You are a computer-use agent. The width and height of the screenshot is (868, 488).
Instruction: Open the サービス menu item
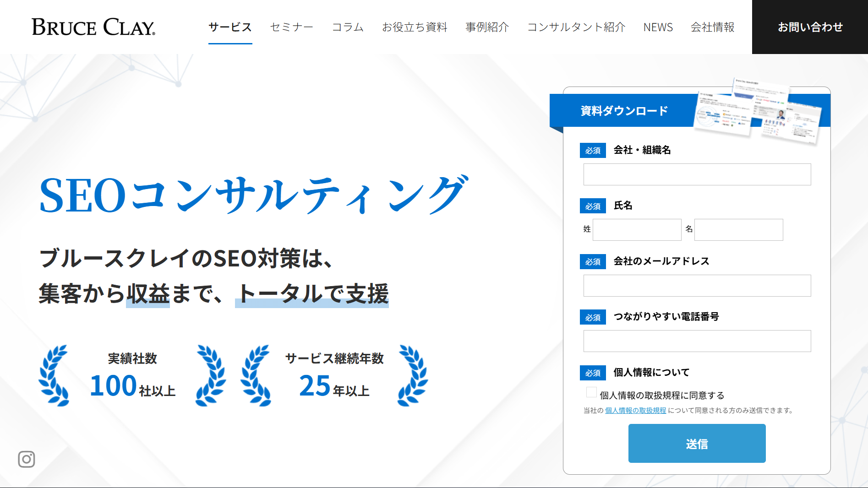pos(230,27)
